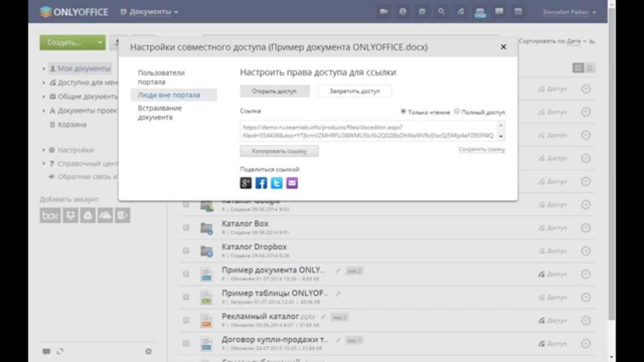644x362 pixels.
Task: Select Пользователи портала tab
Action: pos(162,77)
